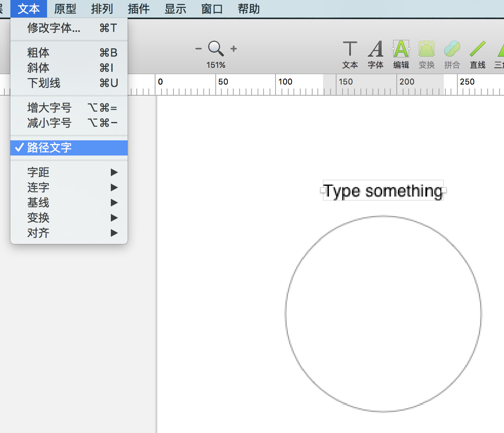Screen dimensions: 504x433
Task: Zoom in with the plus button
Action: [x=234, y=49]
